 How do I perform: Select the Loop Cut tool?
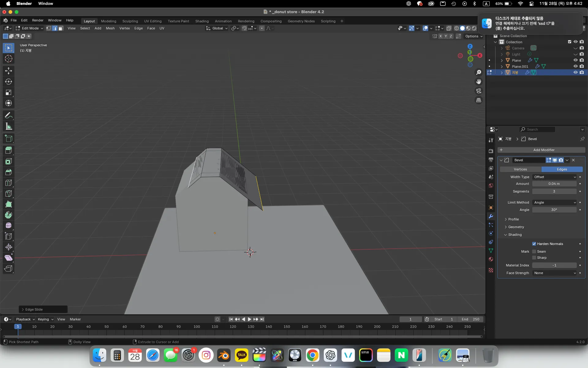click(9, 183)
